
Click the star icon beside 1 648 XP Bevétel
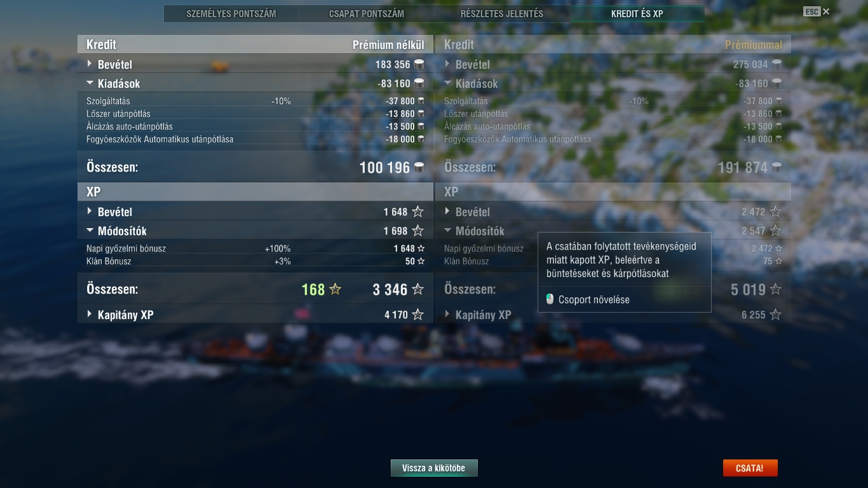point(417,212)
